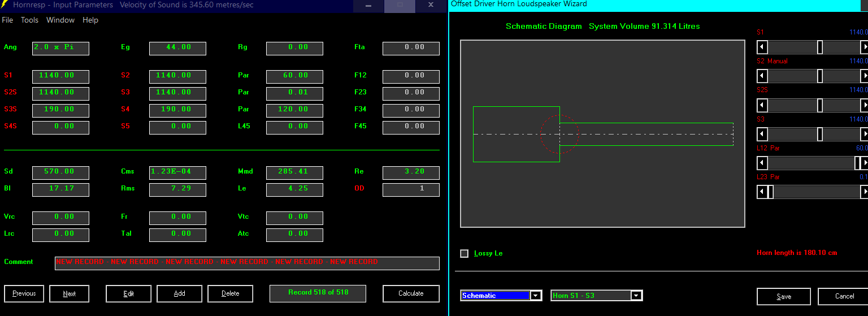Open the Window menu
868x316 pixels.
(60, 20)
